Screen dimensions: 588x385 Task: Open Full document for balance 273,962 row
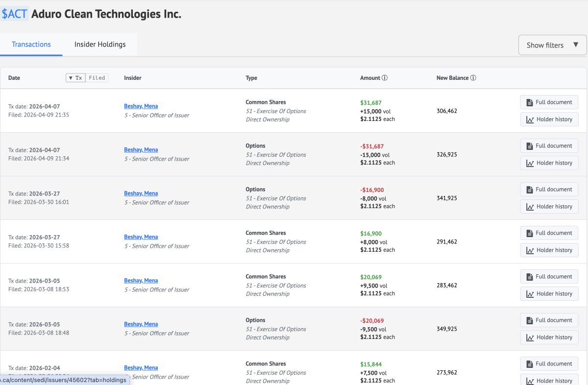(549, 364)
